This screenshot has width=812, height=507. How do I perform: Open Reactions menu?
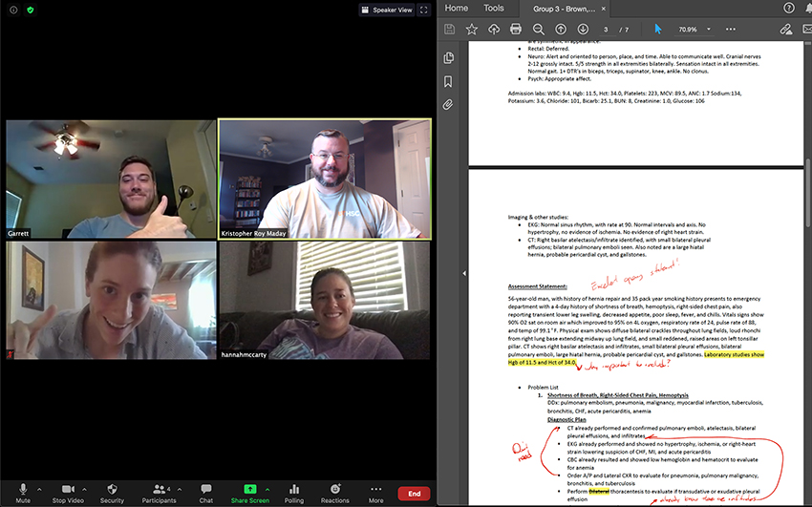point(335,493)
